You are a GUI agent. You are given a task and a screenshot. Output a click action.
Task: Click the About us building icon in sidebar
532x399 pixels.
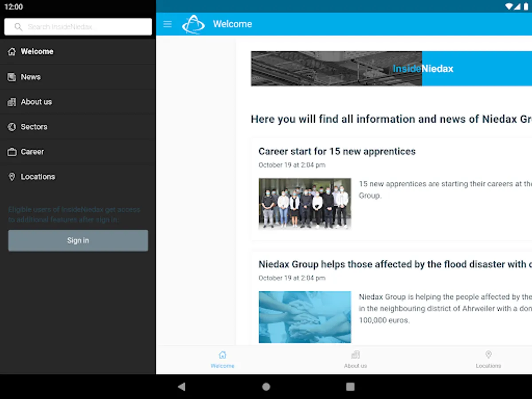pyautogui.click(x=12, y=102)
